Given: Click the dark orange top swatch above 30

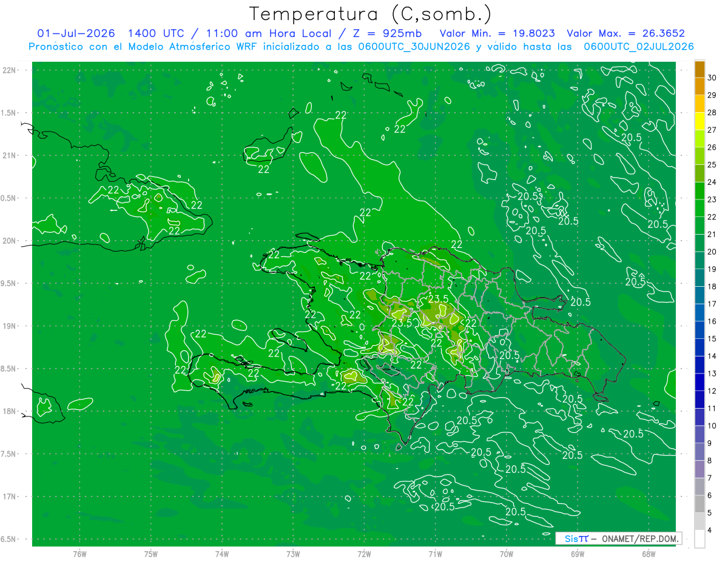Looking at the screenshot, I should tap(699, 69).
